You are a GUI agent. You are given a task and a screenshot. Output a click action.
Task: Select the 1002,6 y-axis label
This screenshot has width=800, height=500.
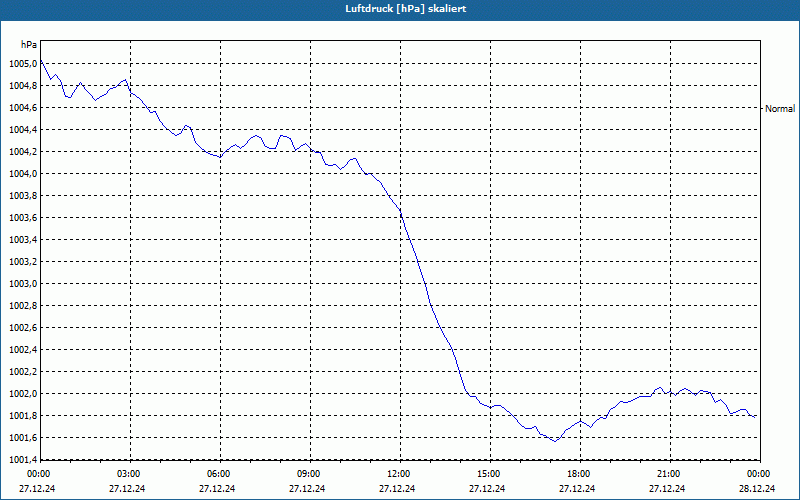pos(23,328)
